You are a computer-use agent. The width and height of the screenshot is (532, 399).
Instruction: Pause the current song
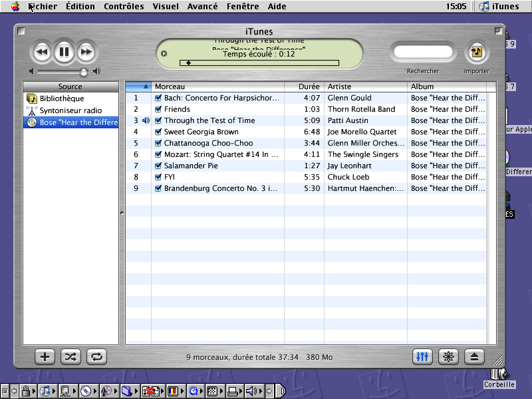coord(64,52)
